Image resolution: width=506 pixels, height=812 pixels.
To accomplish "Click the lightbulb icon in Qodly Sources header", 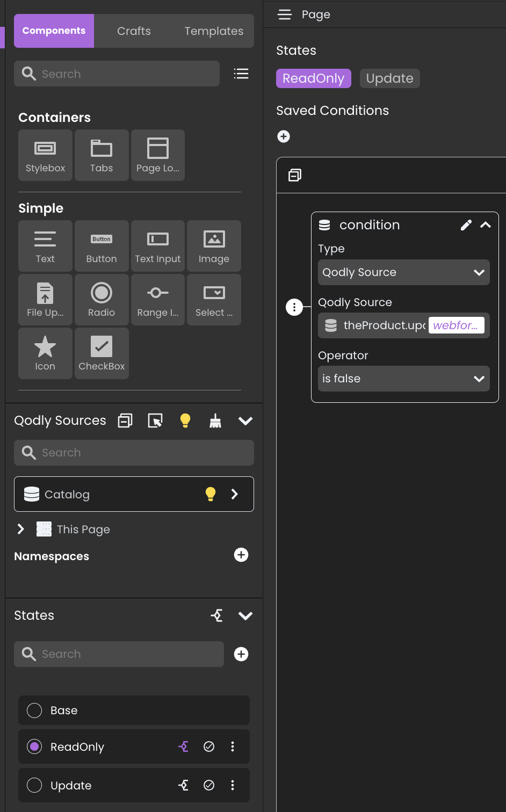I will tap(185, 421).
